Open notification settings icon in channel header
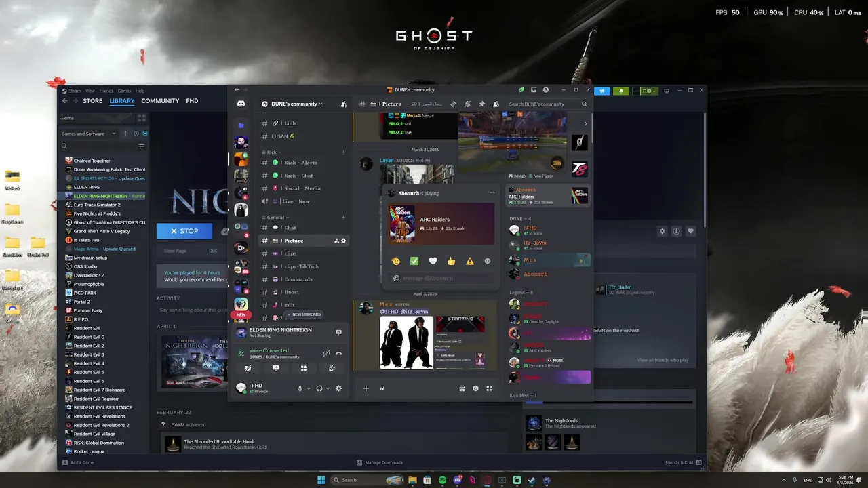 pyautogui.click(x=467, y=104)
